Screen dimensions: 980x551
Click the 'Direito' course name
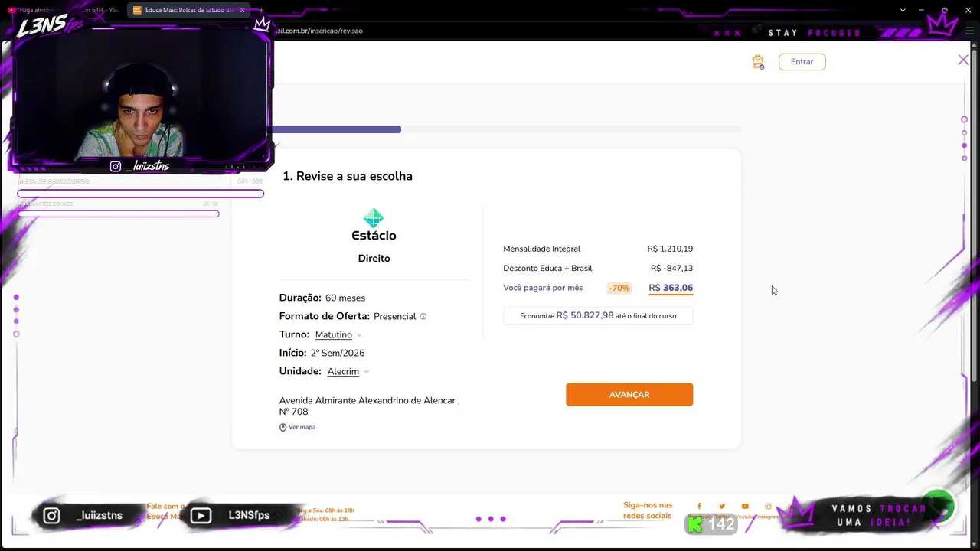coord(374,258)
